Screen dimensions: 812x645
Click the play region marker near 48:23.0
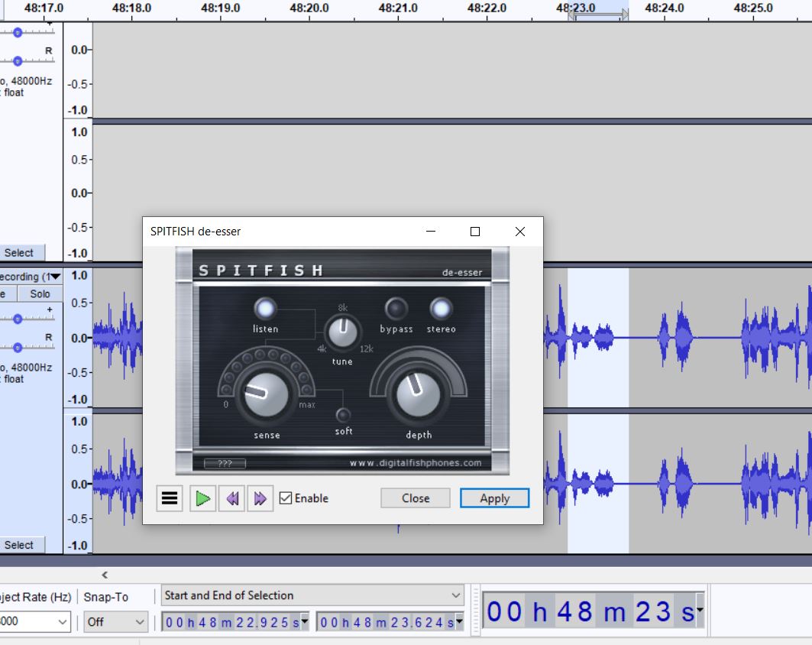point(598,16)
